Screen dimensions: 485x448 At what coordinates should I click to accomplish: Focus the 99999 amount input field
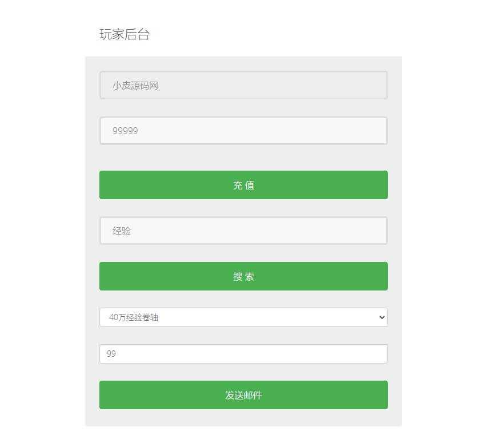tap(243, 131)
